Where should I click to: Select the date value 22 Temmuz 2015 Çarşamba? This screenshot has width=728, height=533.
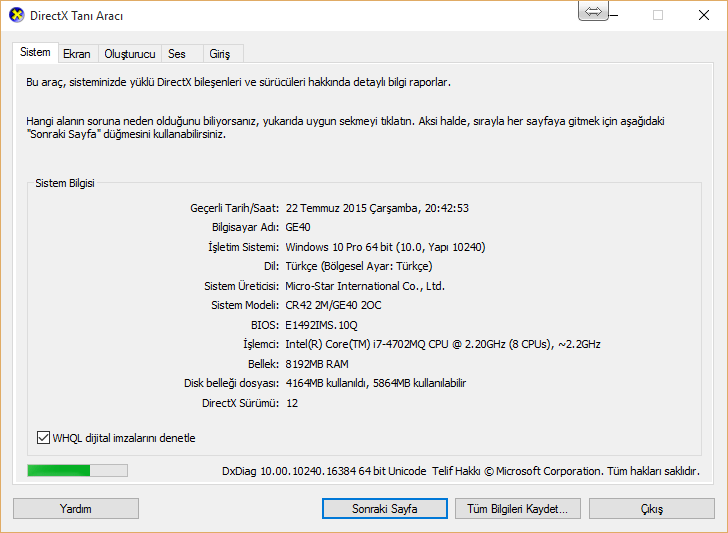coord(352,208)
